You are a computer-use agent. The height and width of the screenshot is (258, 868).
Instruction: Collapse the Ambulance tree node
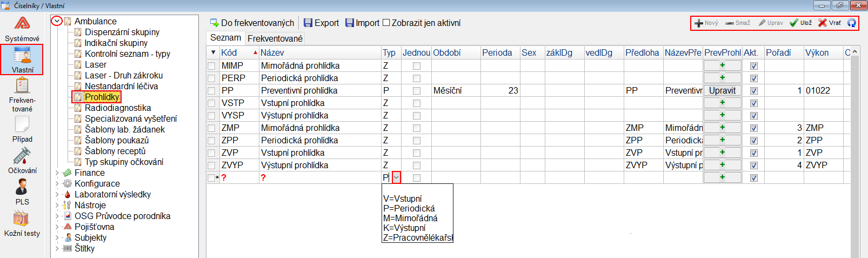click(57, 21)
